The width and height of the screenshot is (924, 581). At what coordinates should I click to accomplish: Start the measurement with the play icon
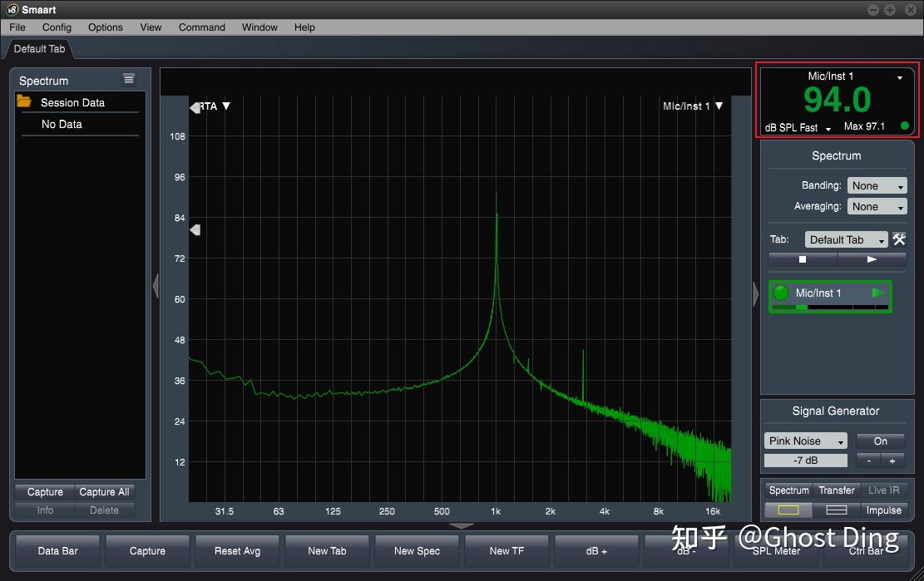[x=872, y=259]
